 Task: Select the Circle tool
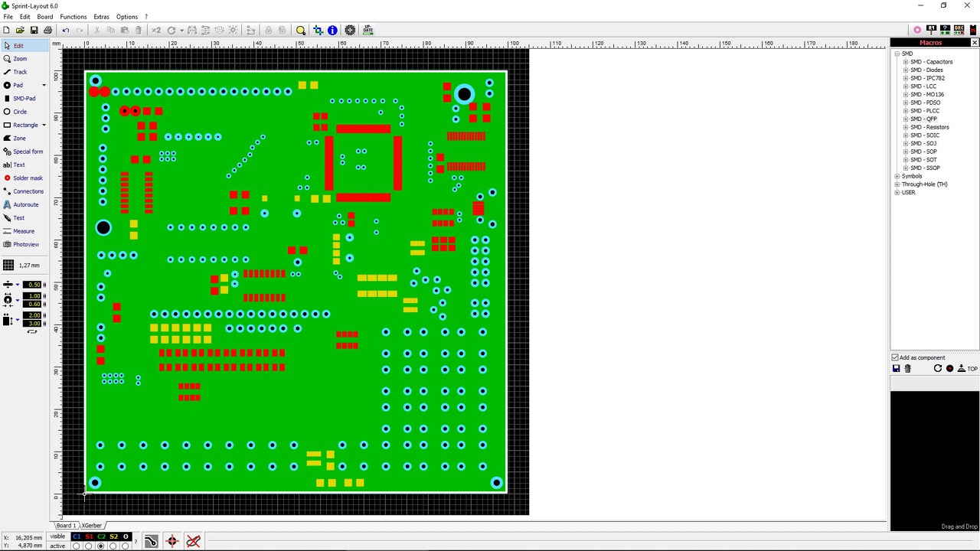24,112
